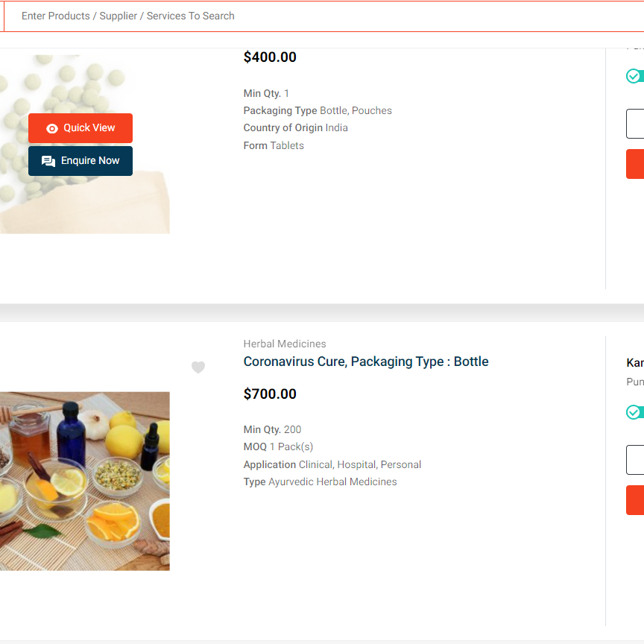This screenshot has height=644, width=644.
Task: Click the white outlined button in Coronavirus Cure listing
Action: [636, 460]
